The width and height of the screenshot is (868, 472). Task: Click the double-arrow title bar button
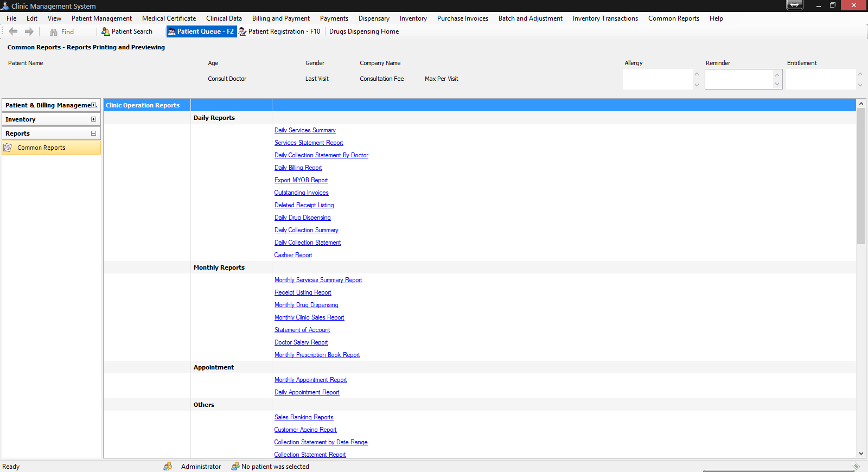[794, 5]
